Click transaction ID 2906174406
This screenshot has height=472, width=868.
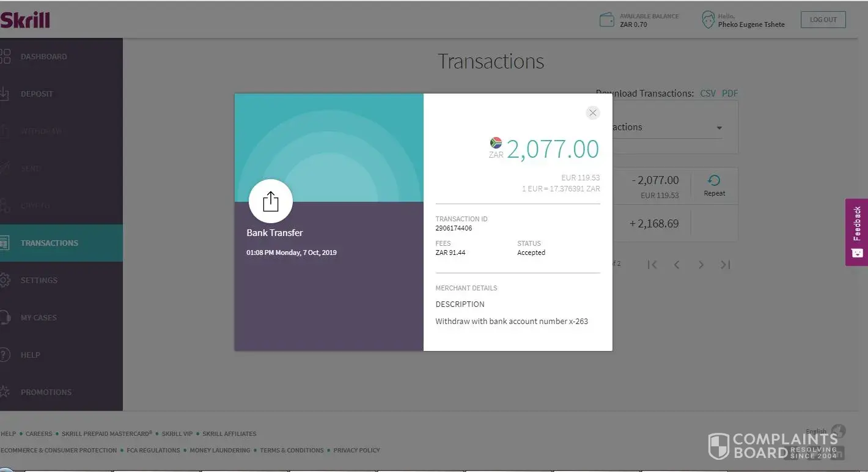454,229
